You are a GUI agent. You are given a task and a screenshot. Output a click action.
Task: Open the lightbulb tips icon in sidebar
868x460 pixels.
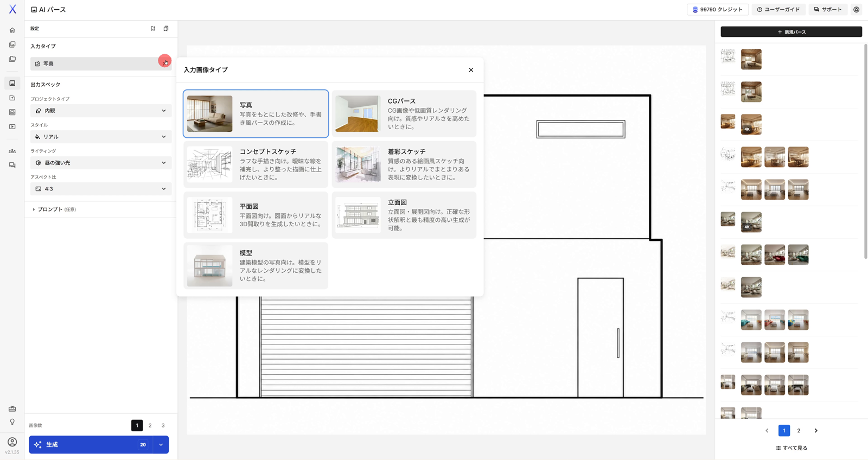(x=12, y=421)
